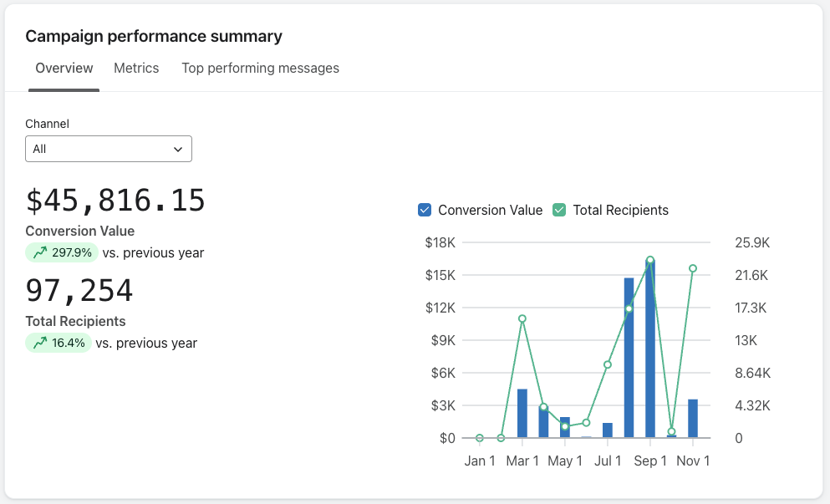Click the March recipients line data point
Screen dimensions: 830x504
point(522,318)
